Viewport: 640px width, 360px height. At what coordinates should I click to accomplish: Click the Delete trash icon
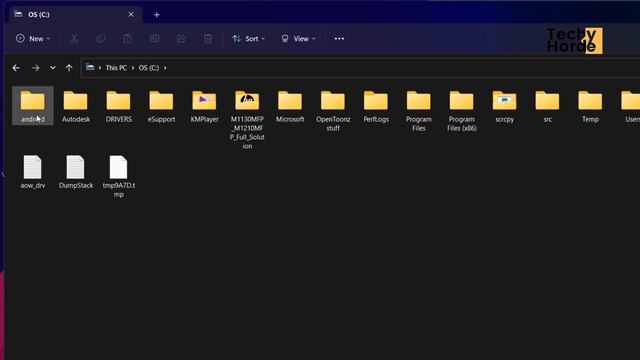(x=208, y=39)
